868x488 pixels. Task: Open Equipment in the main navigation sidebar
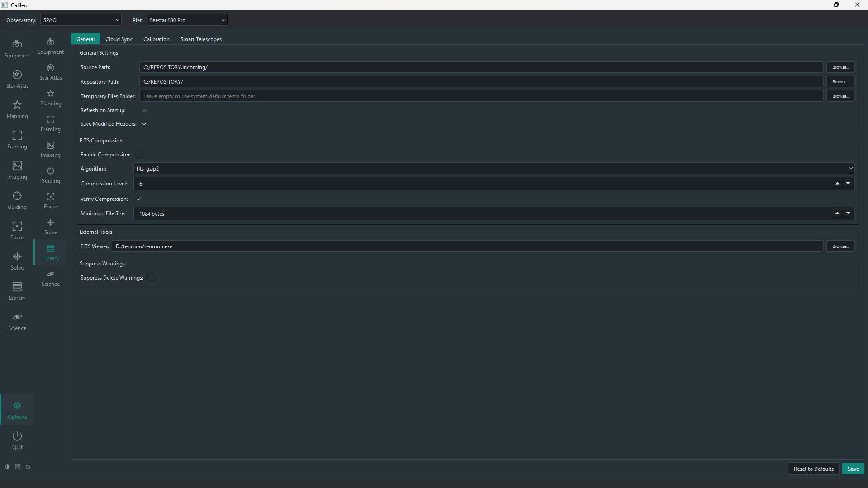tap(17, 48)
